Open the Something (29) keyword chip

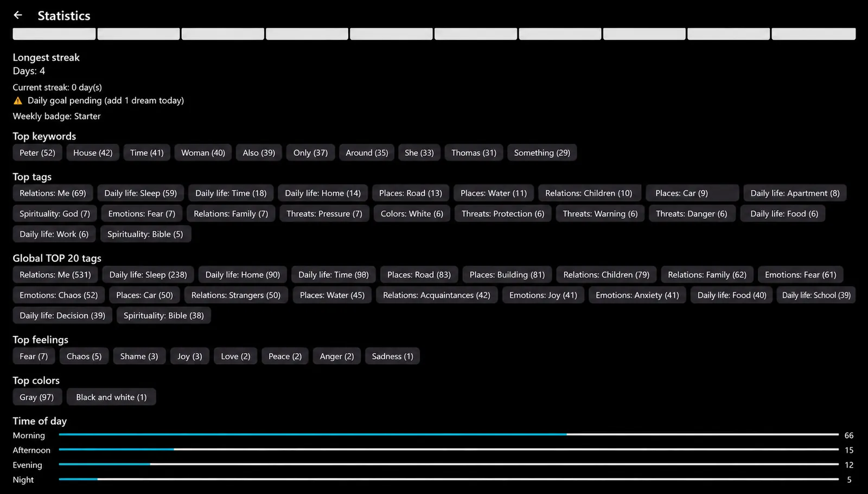tap(542, 153)
